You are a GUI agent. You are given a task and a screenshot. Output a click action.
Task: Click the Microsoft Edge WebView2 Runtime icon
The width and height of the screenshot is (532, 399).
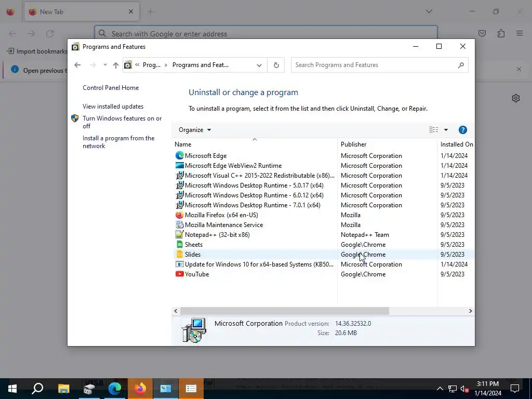[x=179, y=166]
